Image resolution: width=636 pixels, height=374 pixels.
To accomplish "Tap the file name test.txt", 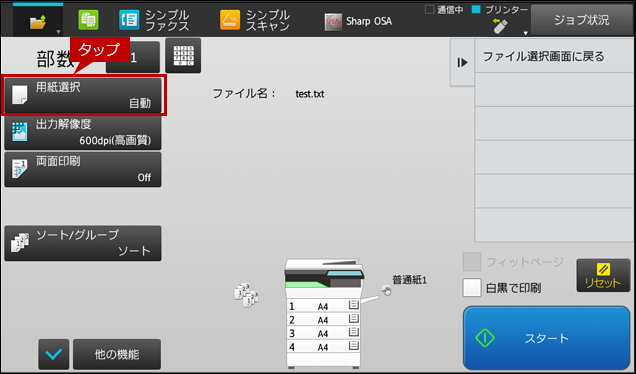I will (309, 94).
